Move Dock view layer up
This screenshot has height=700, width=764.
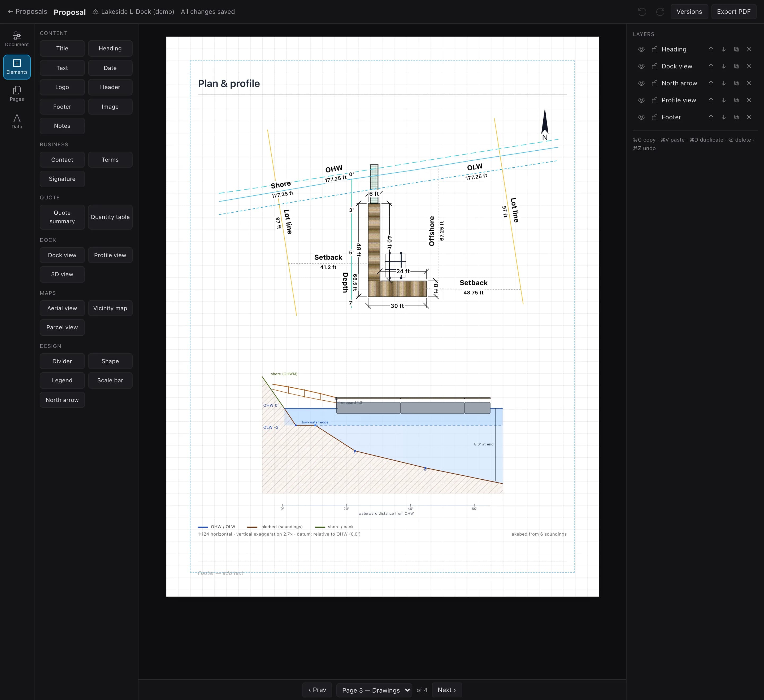point(711,66)
